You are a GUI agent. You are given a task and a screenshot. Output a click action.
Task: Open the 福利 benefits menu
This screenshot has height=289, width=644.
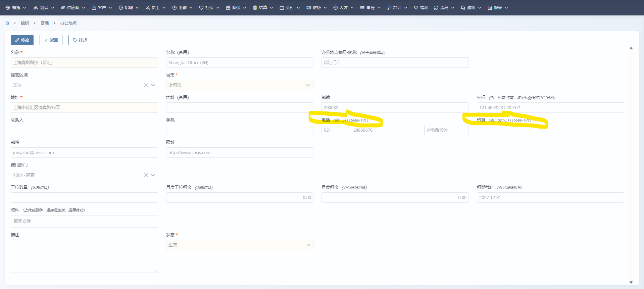click(x=421, y=8)
